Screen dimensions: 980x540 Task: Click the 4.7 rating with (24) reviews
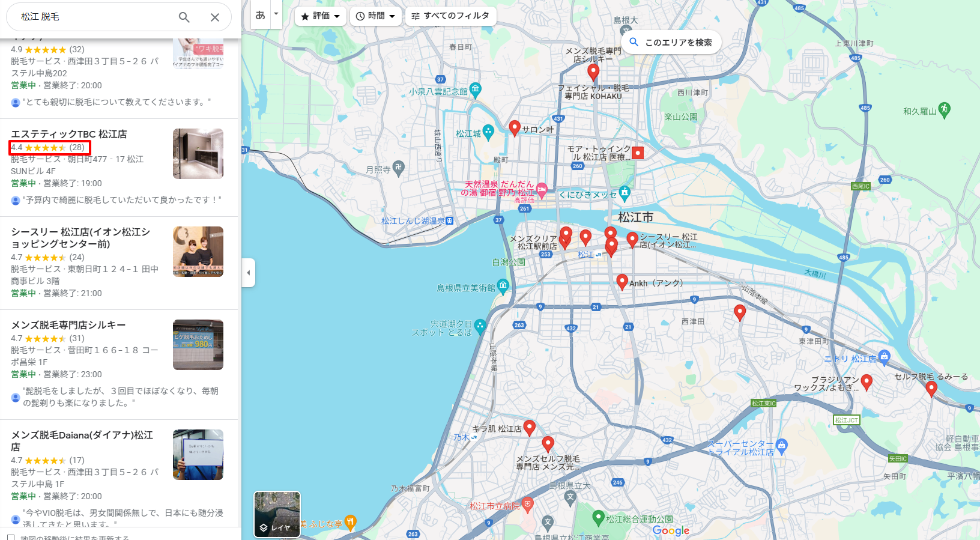coord(47,257)
